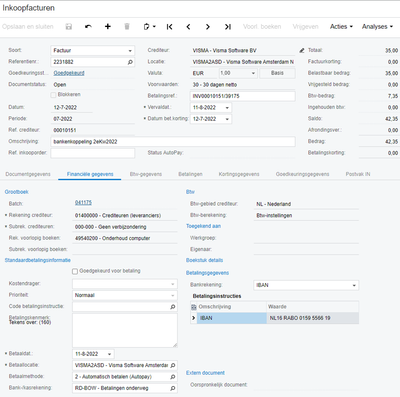400x397 pixels.
Task: Add new record with plus icon
Action: 108,27
